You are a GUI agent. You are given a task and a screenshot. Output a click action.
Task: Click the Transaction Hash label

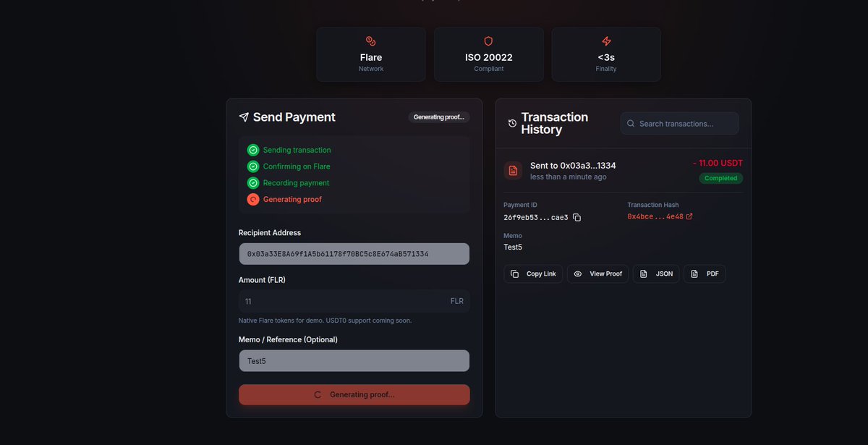point(653,205)
